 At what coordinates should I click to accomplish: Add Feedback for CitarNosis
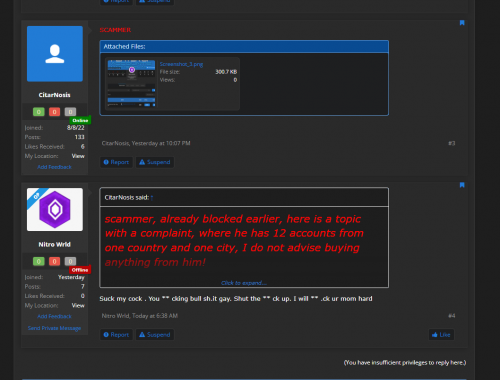point(54,167)
